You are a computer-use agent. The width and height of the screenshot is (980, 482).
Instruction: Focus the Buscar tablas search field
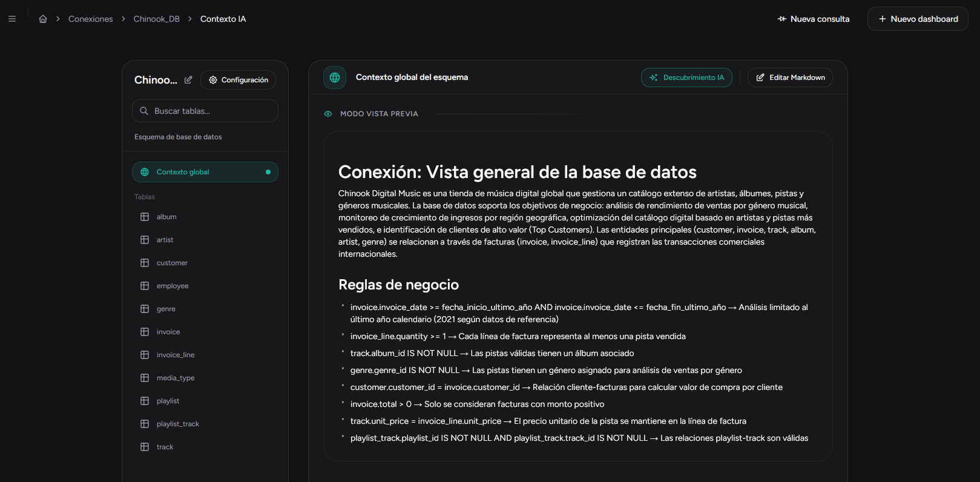[205, 111]
